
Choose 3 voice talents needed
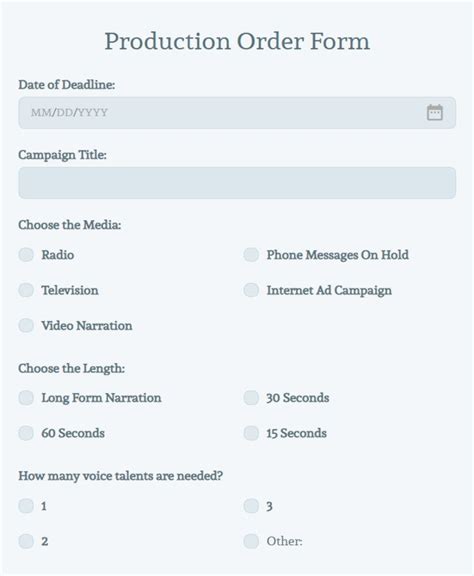tap(251, 506)
